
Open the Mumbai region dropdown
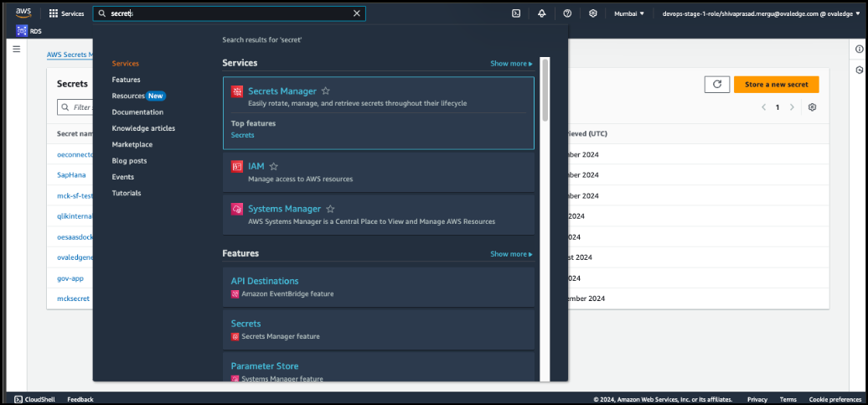[x=629, y=13]
